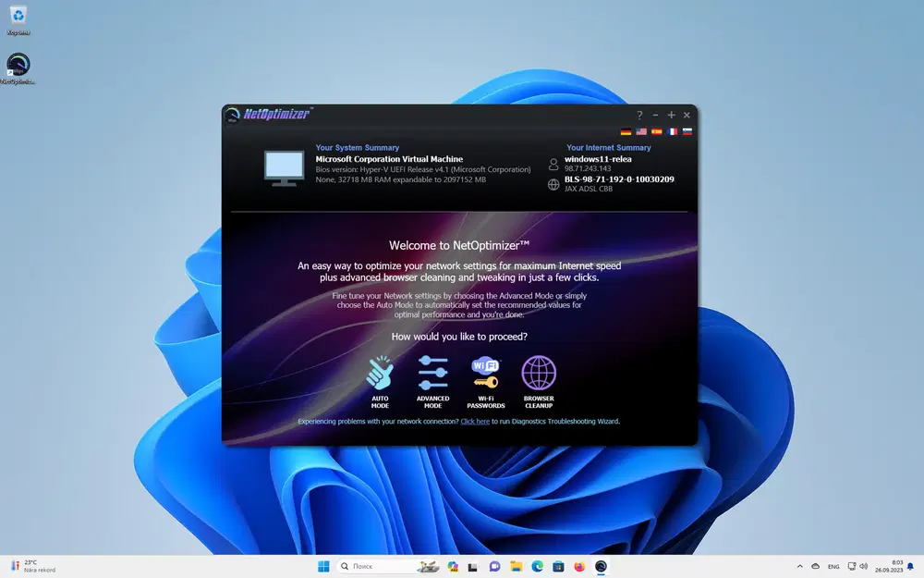Minimize the NetOptimizer window
This screenshot has height=578, width=924.
655,115
